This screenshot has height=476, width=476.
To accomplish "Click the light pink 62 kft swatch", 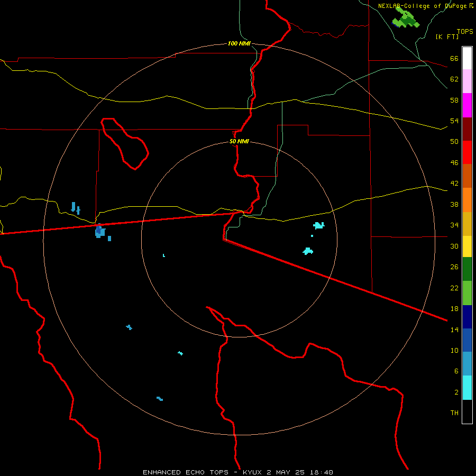I will click(467, 81).
